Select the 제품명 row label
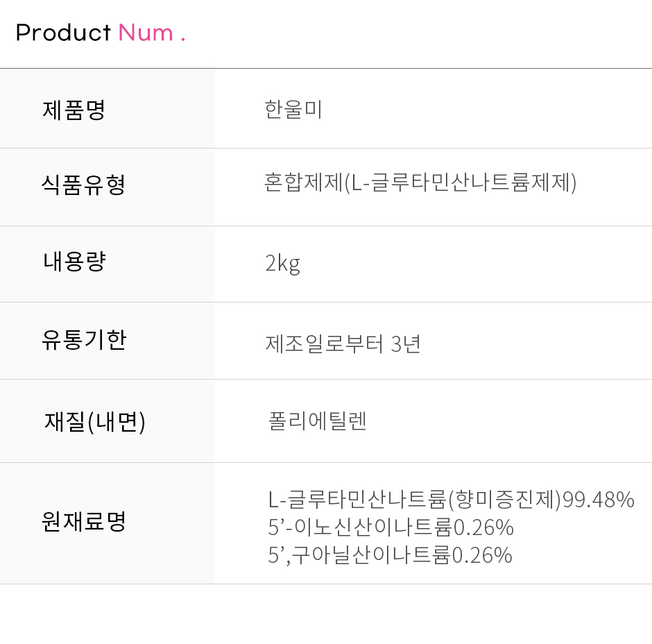 (74, 110)
